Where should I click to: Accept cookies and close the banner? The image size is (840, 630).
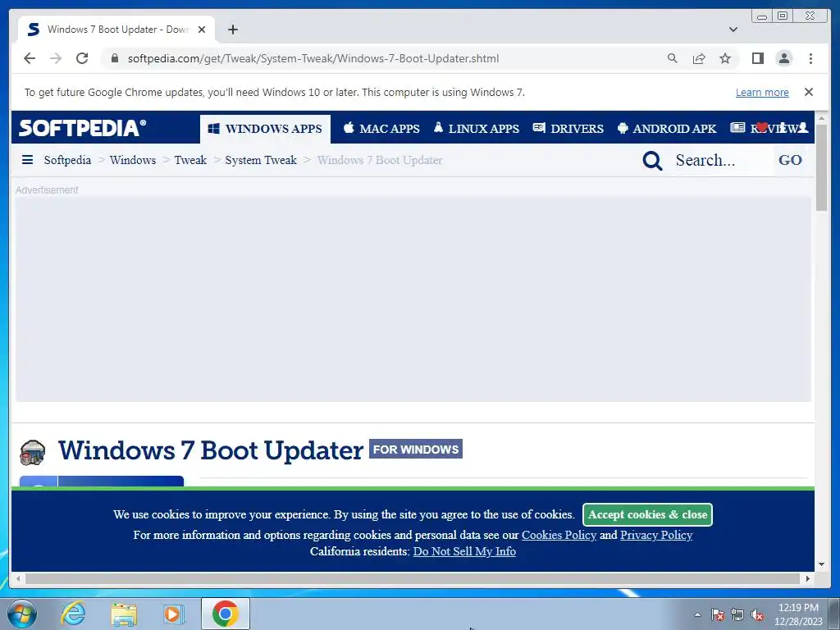(647, 514)
